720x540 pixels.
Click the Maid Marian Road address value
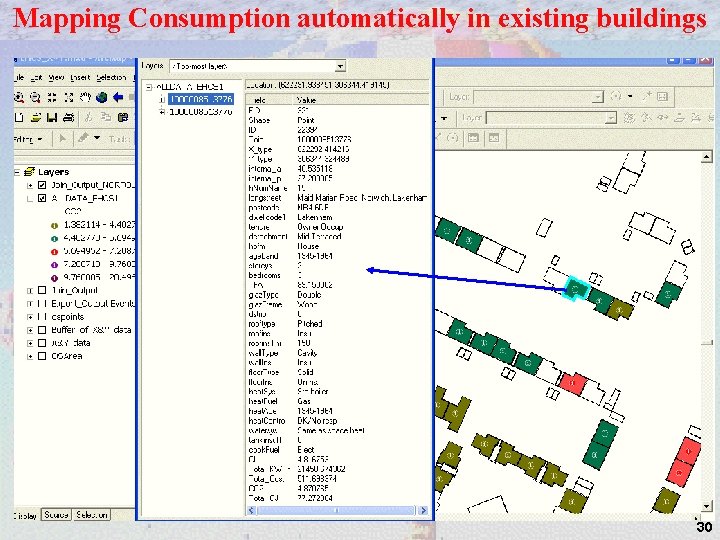(x=362, y=197)
